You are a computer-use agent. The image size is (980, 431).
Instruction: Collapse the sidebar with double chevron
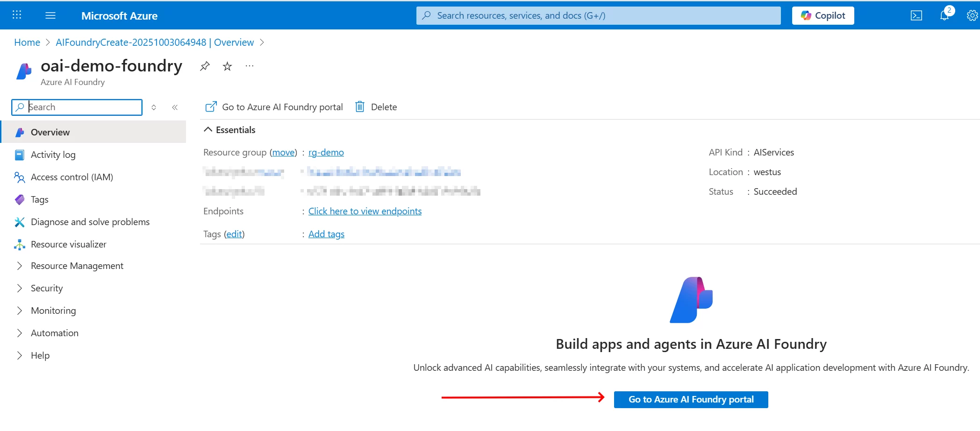[175, 107]
